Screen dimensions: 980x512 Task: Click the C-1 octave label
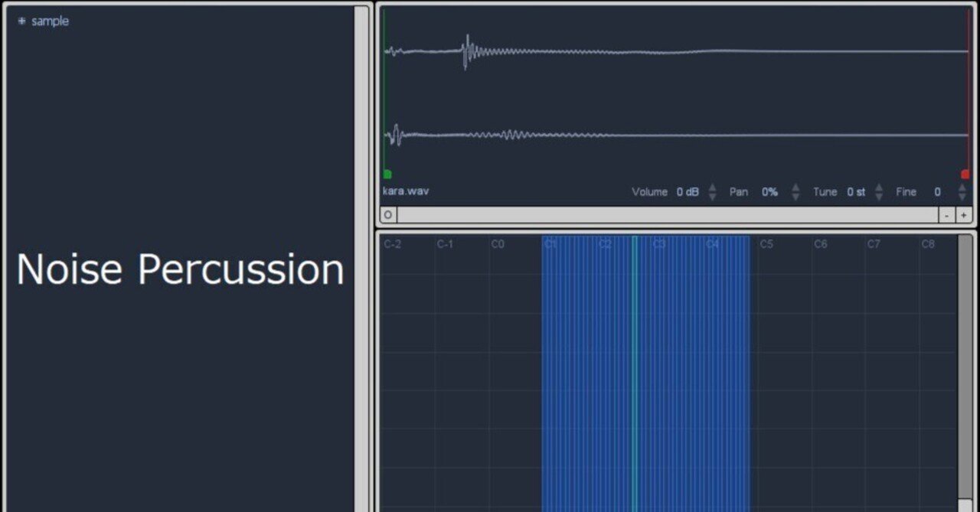445,244
